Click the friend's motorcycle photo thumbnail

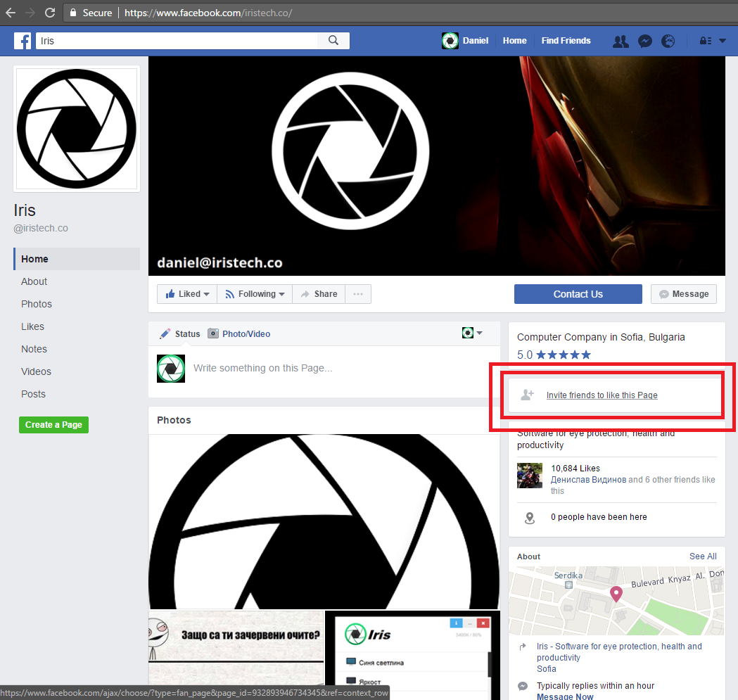(530, 476)
